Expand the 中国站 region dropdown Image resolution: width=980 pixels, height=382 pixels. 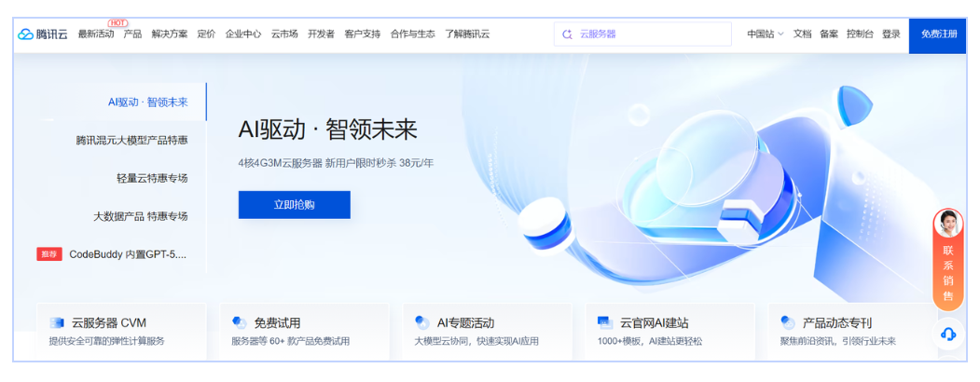(x=765, y=34)
